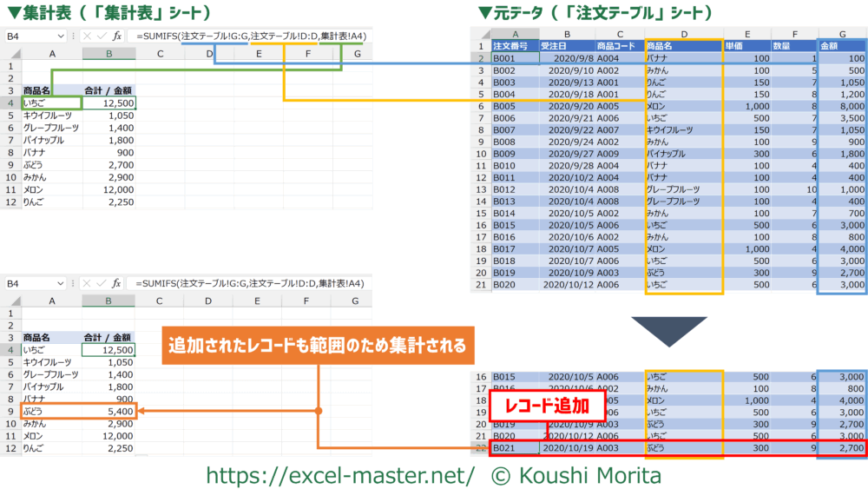This screenshot has height=489, width=868.
Task: Select column G header in lower summary sheet
Action: 357,301
